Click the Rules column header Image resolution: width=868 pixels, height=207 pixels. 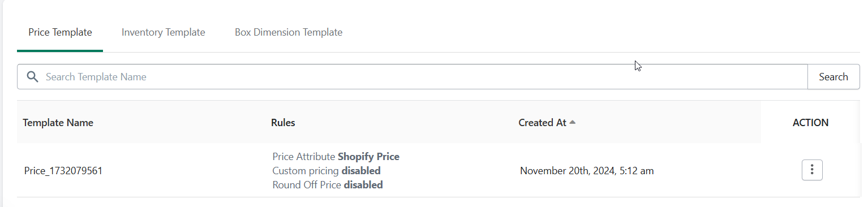(x=283, y=123)
